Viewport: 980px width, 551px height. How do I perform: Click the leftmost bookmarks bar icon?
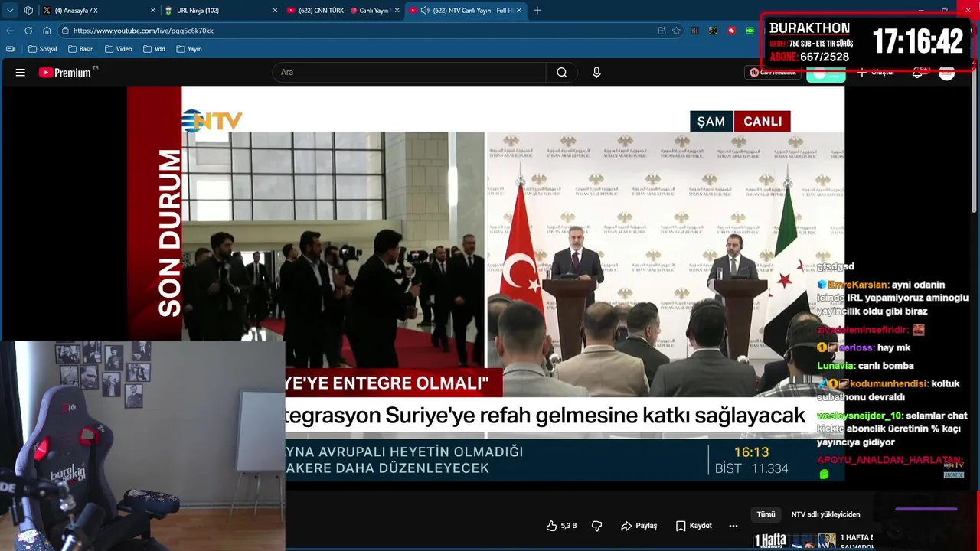pos(10,49)
